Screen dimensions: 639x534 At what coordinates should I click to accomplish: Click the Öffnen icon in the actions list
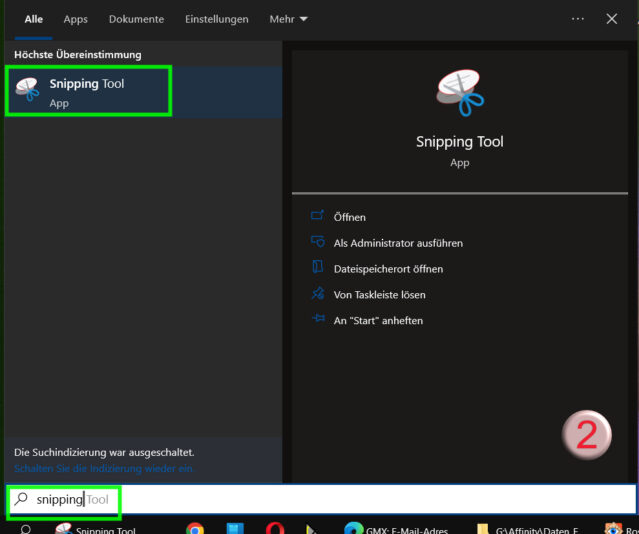tap(318, 216)
